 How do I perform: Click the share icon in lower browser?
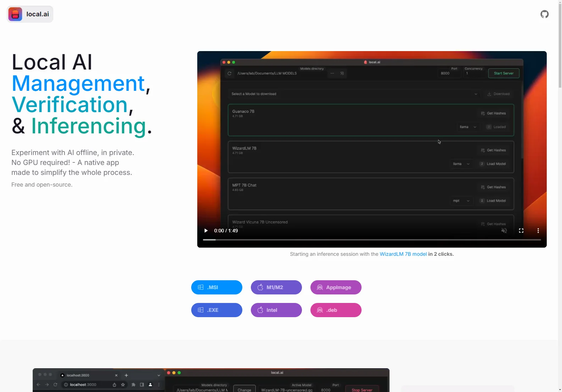tap(114, 385)
